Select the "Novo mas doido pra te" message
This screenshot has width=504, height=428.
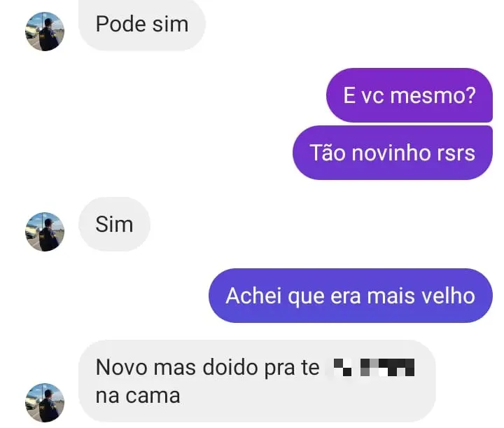coord(257,381)
